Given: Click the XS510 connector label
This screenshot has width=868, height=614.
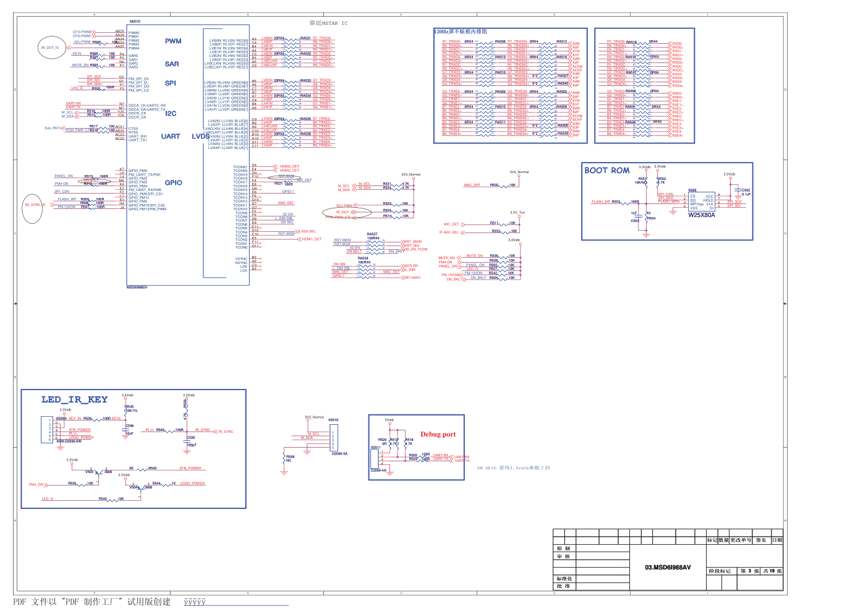Looking at the screenshot, I should [x=333, y=420].
